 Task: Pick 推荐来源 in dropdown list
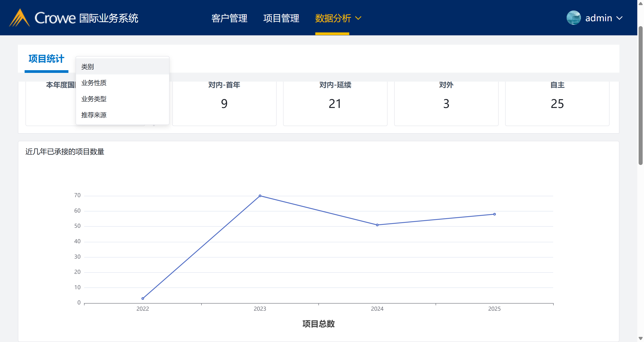[x=122, y=115]
